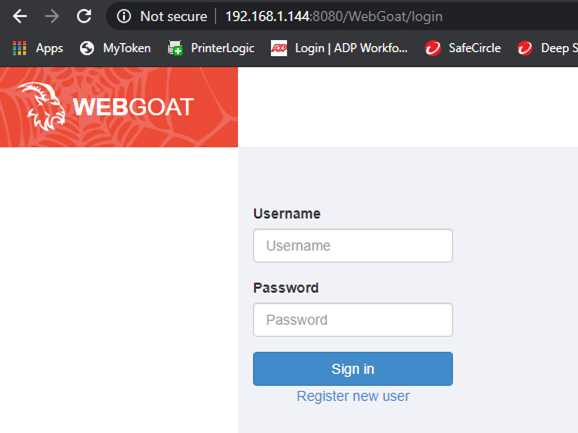Click the address bar URL 192.168.1.144:8080/WebGoat/login
The width and height of the screenshot is (578, 433).
coord(334,17)
